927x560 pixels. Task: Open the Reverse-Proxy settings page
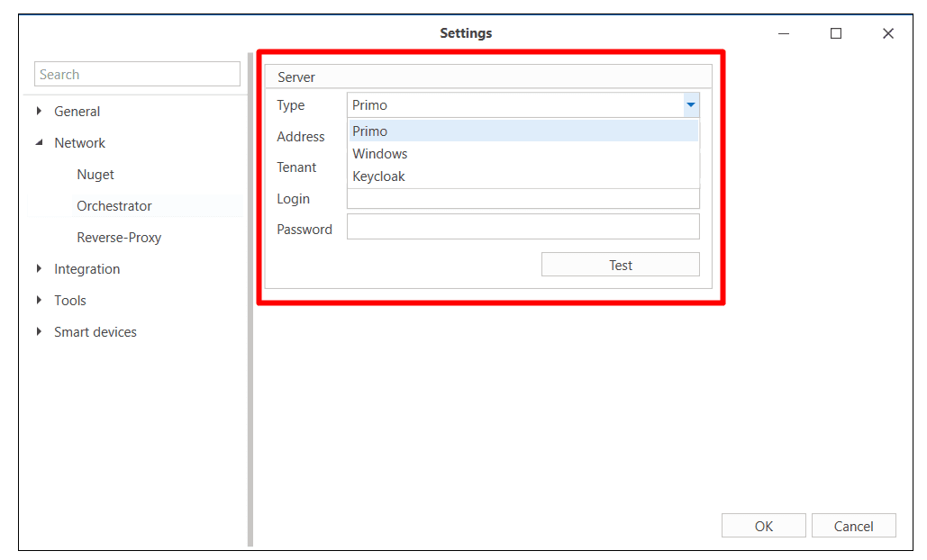(119, 238)
